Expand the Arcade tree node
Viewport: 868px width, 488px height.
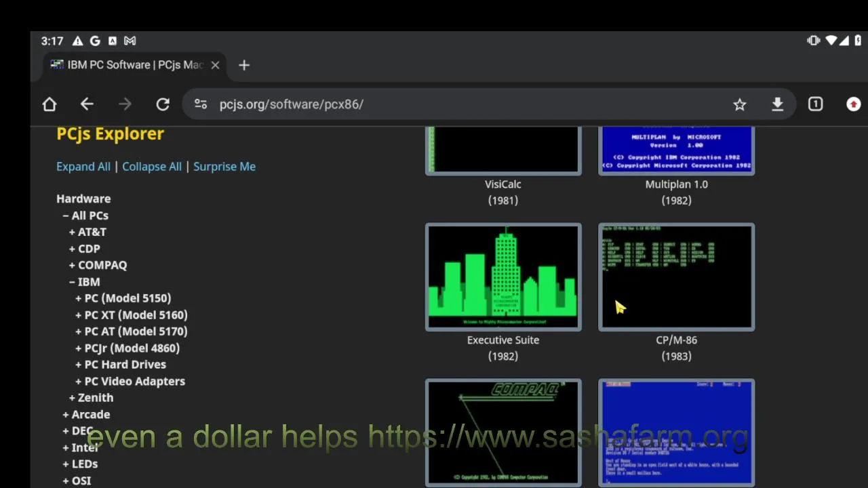(86, 415)
